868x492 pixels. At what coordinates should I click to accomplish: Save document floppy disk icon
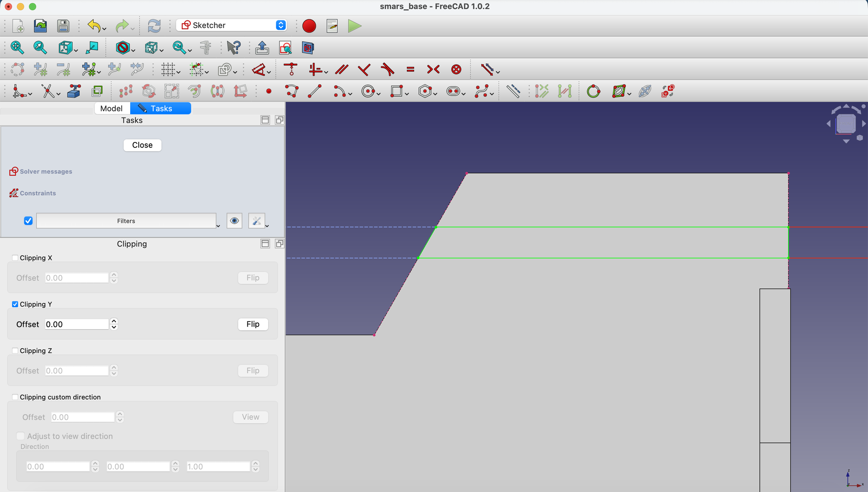(x=63, y=26)
